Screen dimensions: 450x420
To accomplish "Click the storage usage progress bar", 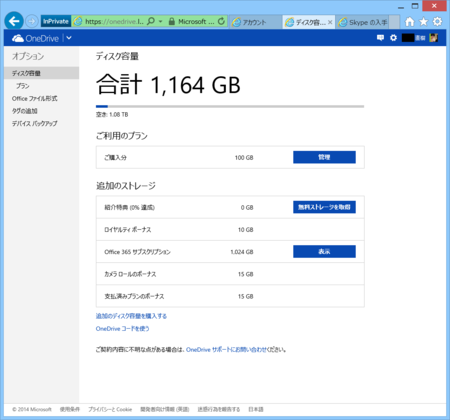I will click(230, 106).
